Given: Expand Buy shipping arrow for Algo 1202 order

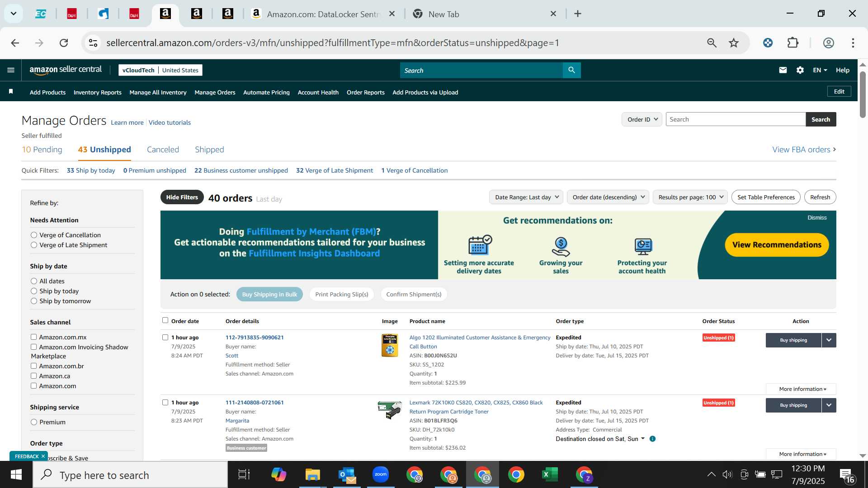Looking at the screenshot, I should coord(829,340).
